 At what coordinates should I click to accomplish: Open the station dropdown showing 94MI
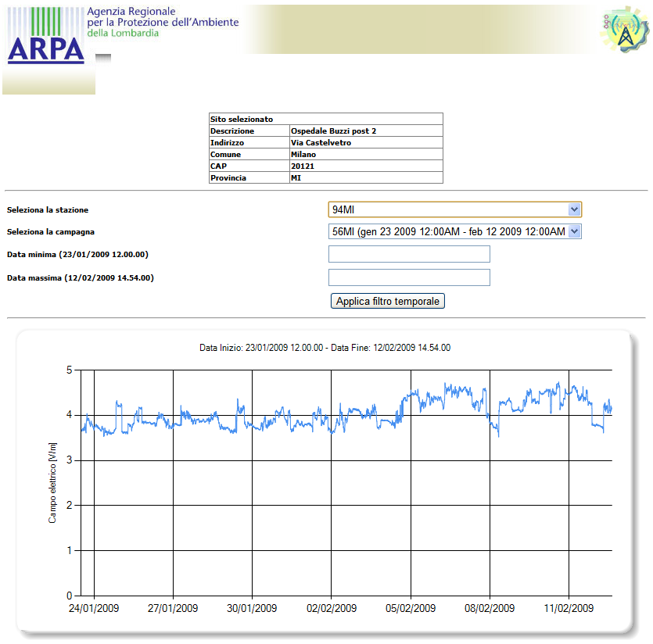(x=454, y=209)
